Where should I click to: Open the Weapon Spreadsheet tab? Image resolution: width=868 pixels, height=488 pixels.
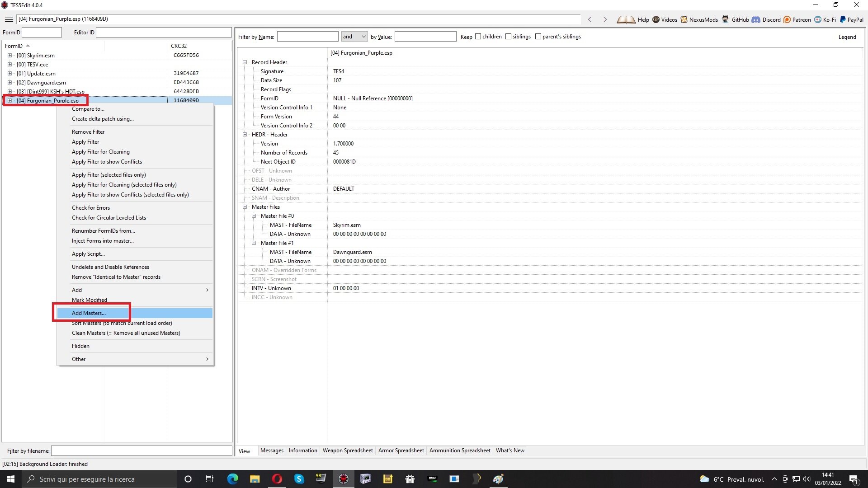[x=348, y=450]
